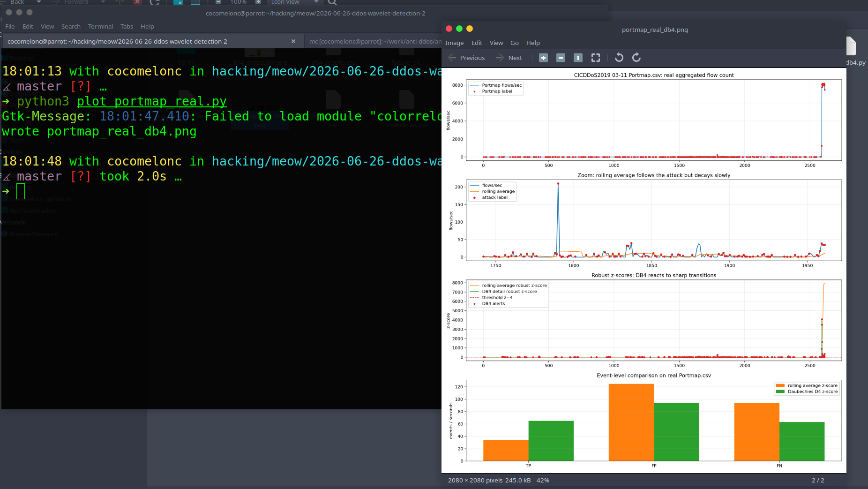Click the orange 'rolling average z-score' legend swatch

[780, 385]
